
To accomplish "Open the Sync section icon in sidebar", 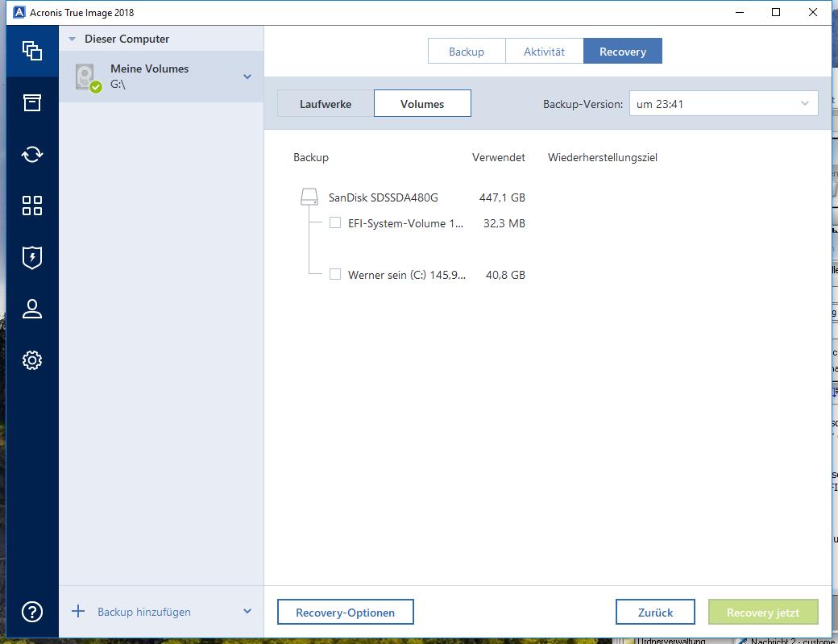I will click(32, 155).
